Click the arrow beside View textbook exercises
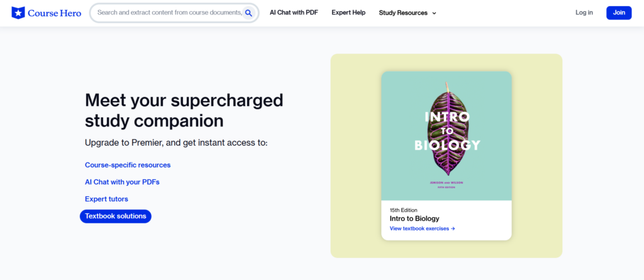This screenshot has height=280, width=644. click(453, 229)
